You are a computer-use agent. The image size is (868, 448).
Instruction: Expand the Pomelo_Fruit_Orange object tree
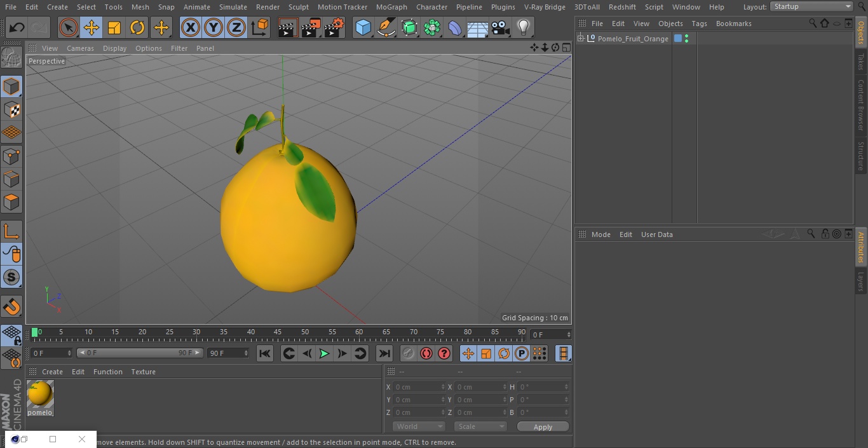(x=580, y=39)
